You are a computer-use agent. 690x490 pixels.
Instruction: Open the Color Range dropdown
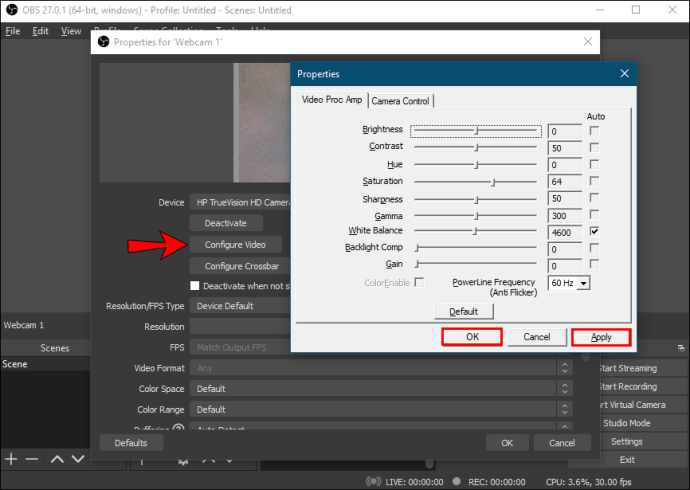(x=381, y=409)
